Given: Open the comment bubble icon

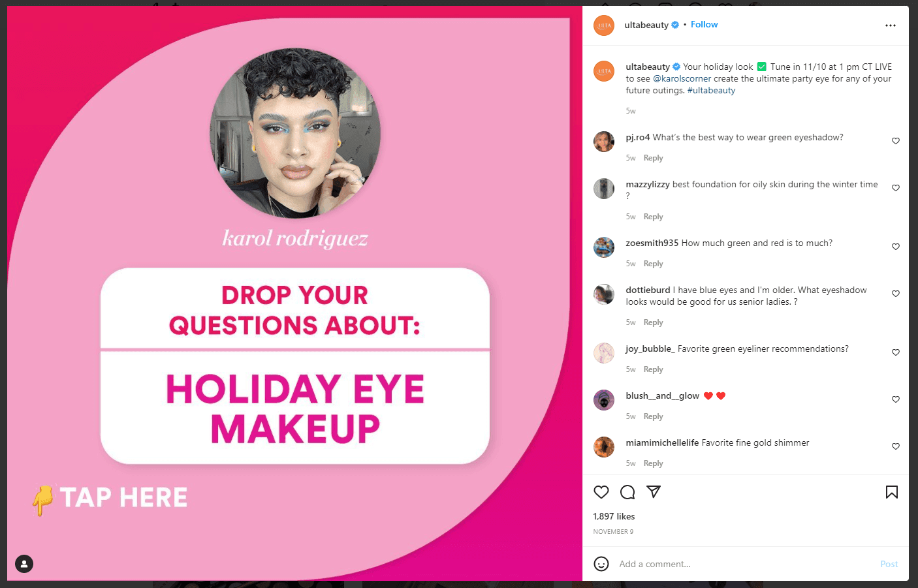Looking at the screenshot, I should pyautogui.click(x=627, y=492).
